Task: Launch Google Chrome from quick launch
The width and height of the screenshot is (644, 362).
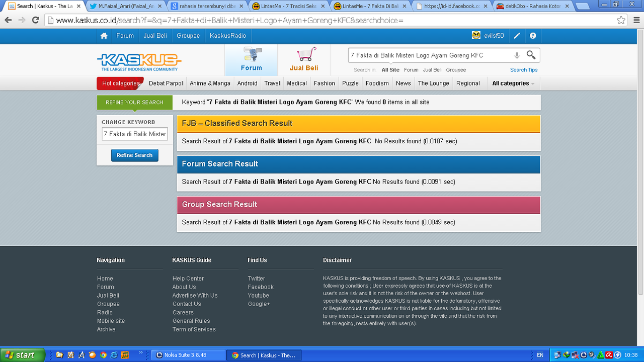Action: tap(103, 355)
